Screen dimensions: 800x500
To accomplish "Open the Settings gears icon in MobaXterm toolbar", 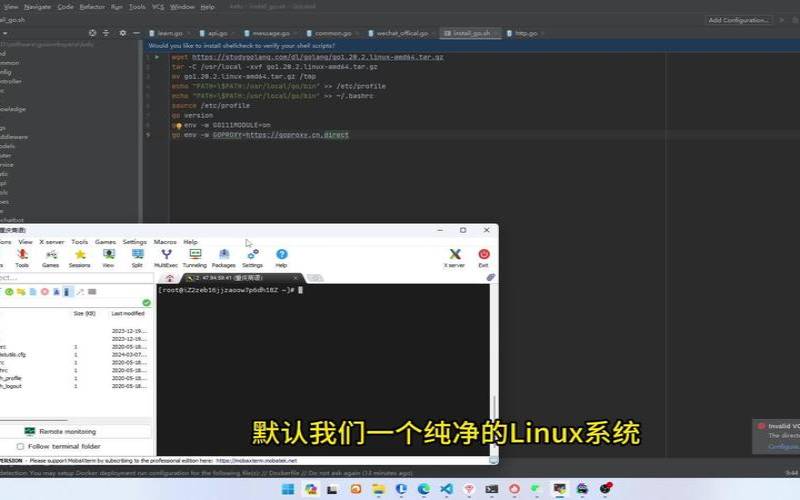I will pos(253,258).
